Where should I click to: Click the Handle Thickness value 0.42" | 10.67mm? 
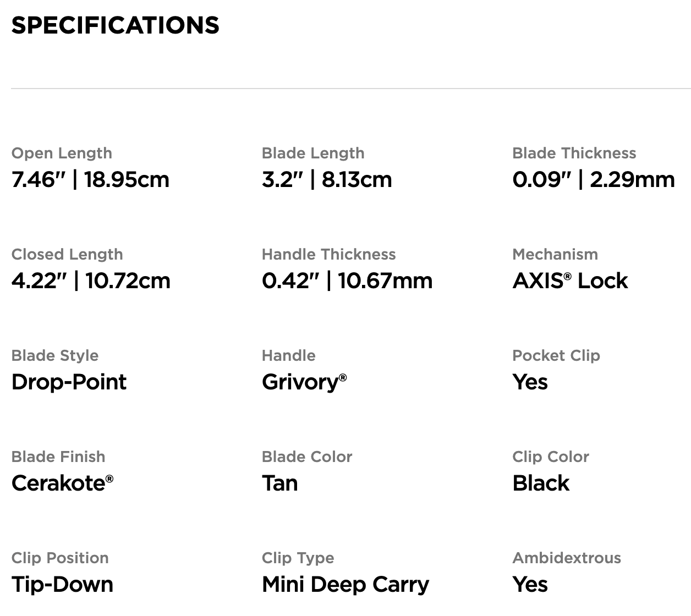347,281
